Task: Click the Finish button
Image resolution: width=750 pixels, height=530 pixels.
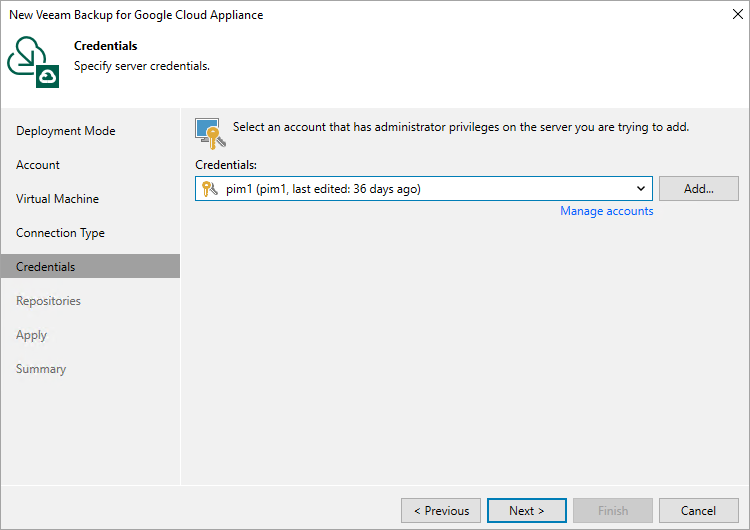Action: [613, 510]
